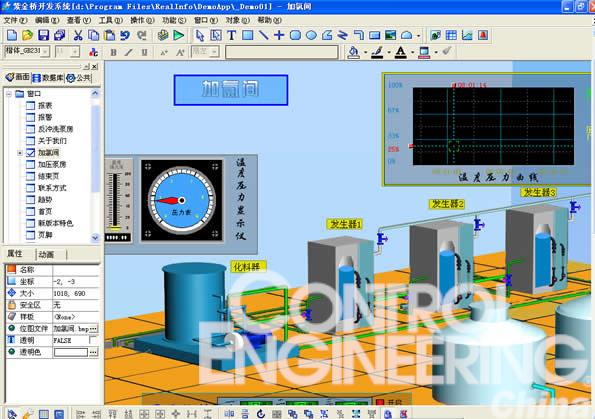
Task: Click the New file icon
Action: coord(12,35)
